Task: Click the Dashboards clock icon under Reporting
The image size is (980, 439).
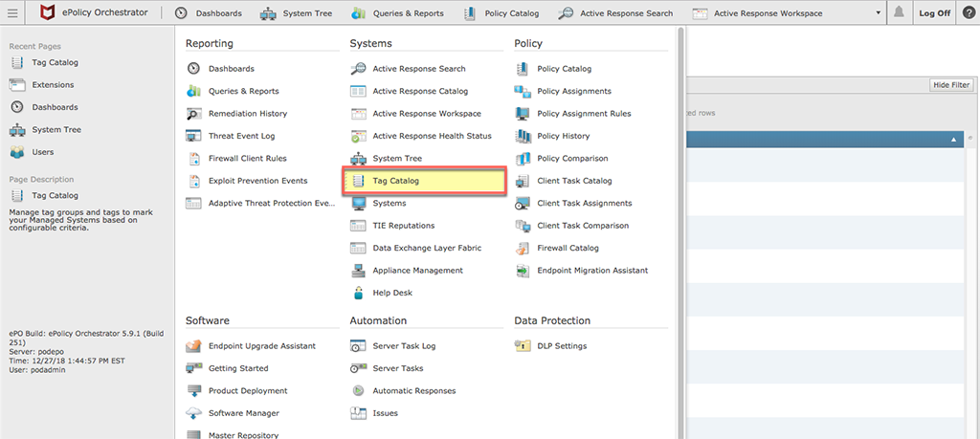Action: [x=193, y=69]
